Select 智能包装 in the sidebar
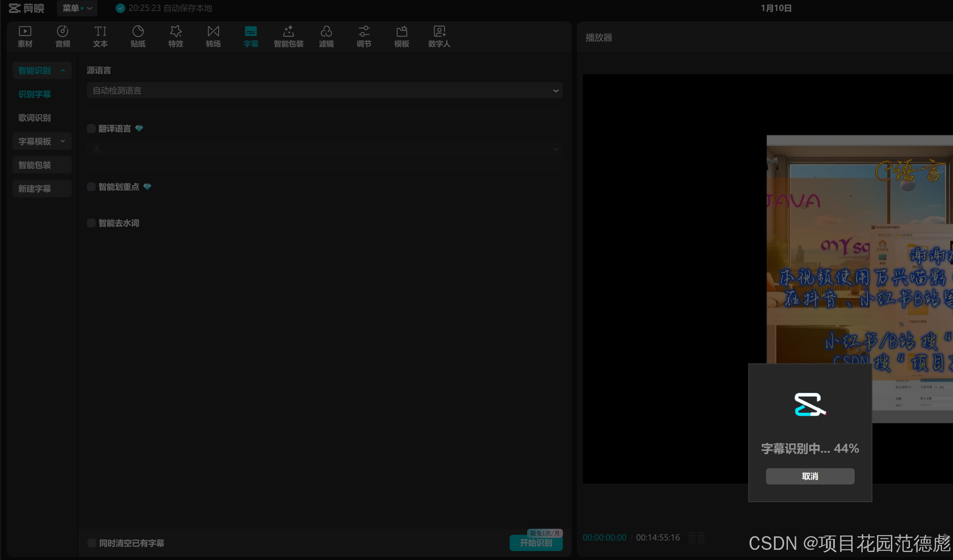The height and width of the screenshot is (560, 953). (42, 165)
